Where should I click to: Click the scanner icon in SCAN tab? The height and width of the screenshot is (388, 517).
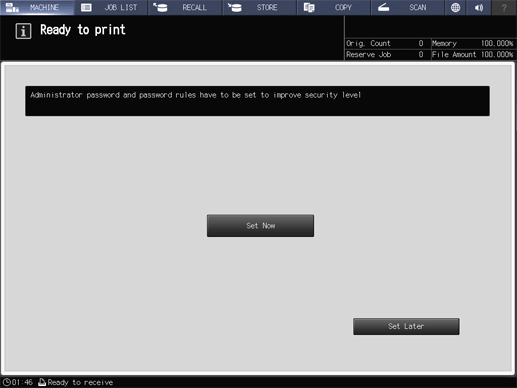pyautogui.click(x=384, y=7)
